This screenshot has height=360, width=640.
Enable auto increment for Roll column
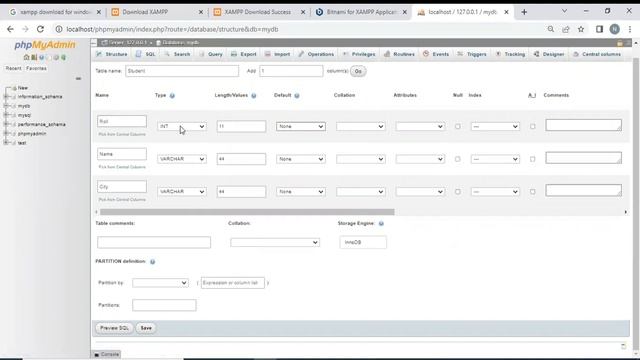(532, 127)
